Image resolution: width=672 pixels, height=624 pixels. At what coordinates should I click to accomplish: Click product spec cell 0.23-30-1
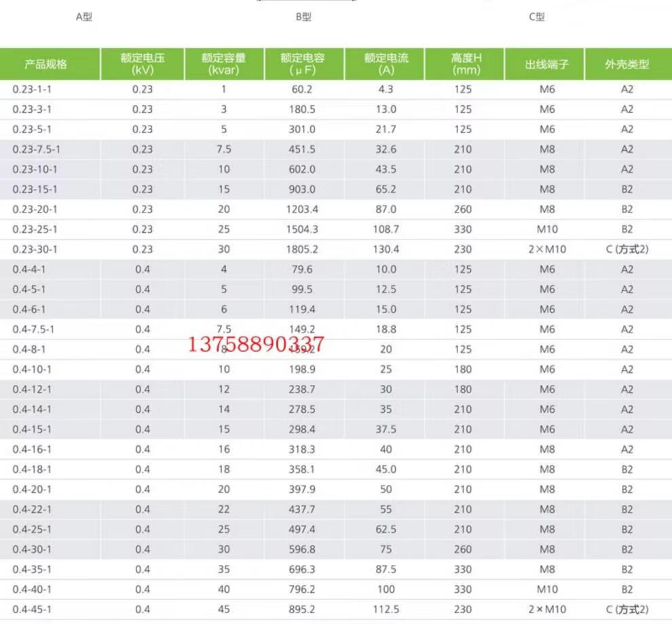coord(35,249)
